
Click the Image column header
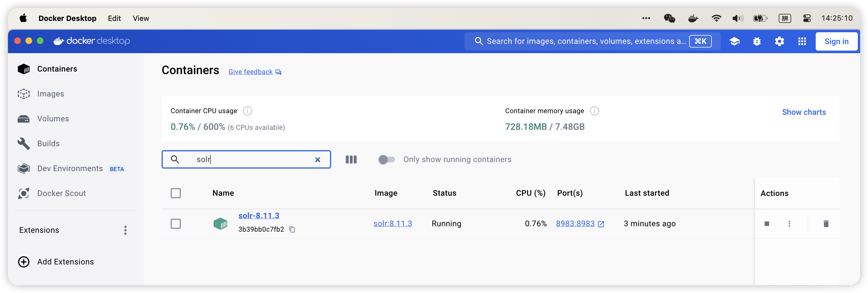[386, 193]
